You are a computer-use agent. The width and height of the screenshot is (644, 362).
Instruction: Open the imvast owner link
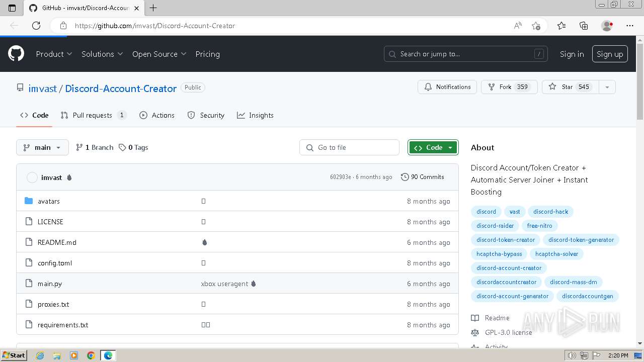coord(43,88)
